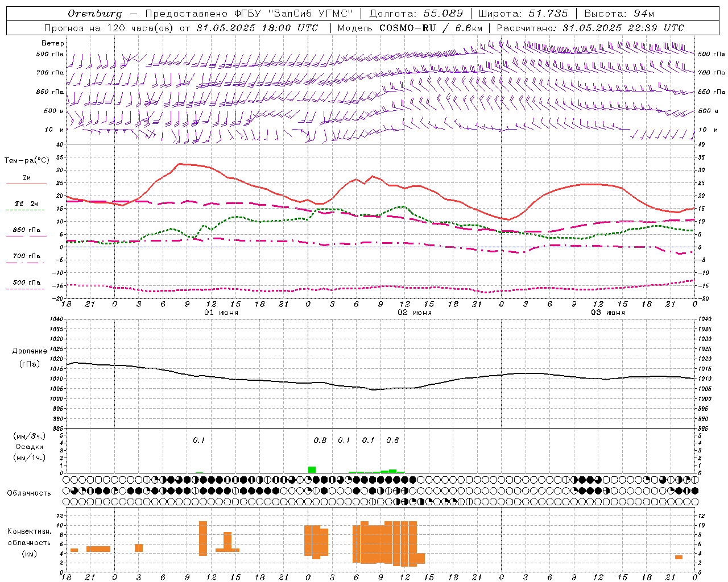Select the 'Высота: 94м' elevation text
The image size is (728, 582).
tap(619, 14)
